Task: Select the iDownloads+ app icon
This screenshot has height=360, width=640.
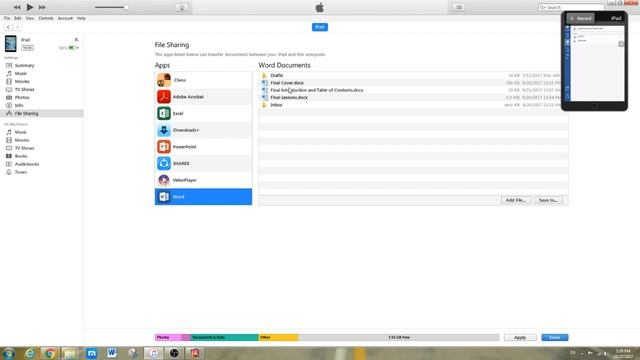Action: 164,130
